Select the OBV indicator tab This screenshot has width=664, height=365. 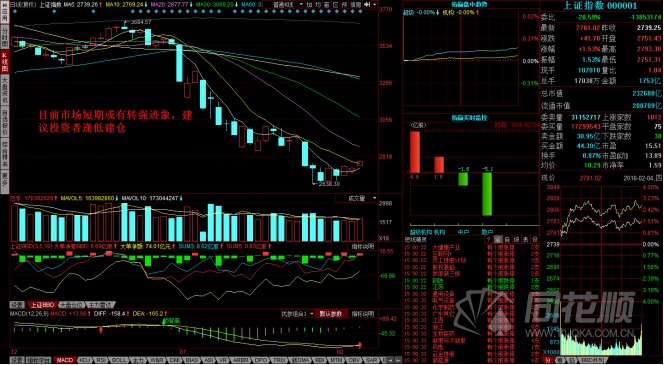click(x=354, y=360)
